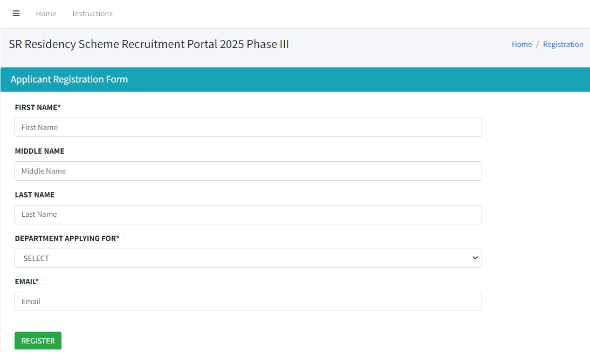Click the DEPARTMENT APPLYING FOR label
This screenshot has width=590, height=364.
click(x=65, y=238)
